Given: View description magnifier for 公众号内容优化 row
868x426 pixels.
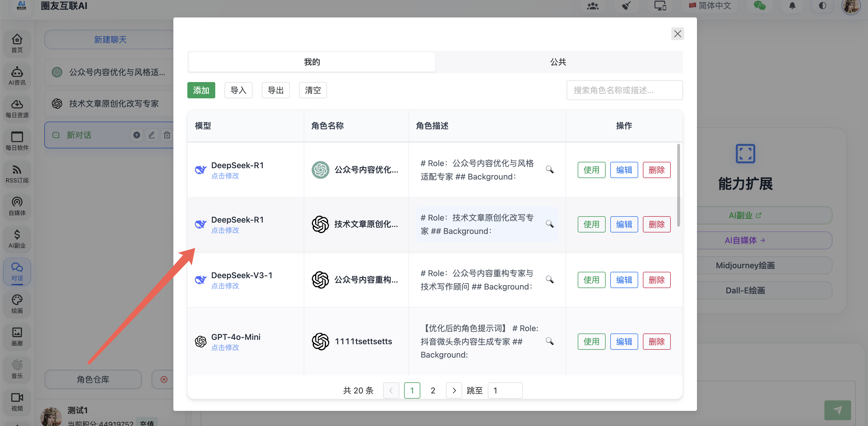Looking at the screenshot, I should 549,170.
